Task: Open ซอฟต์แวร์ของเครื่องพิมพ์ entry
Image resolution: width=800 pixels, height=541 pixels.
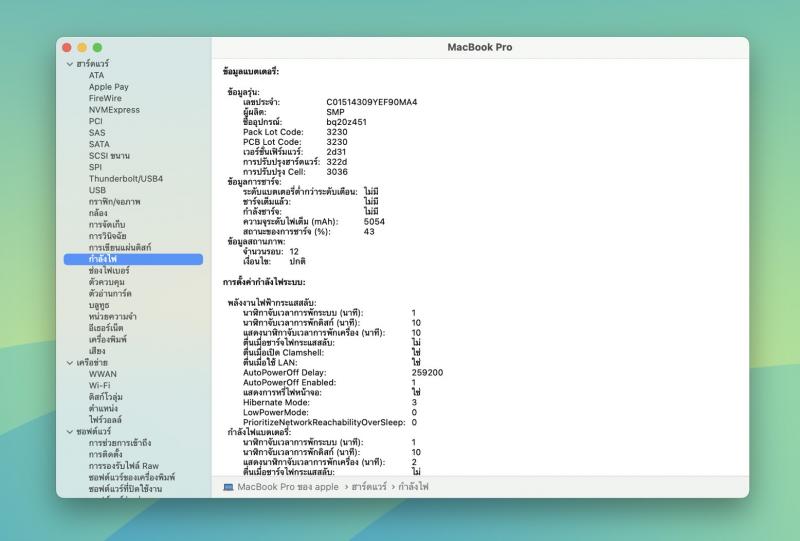Action: 132,477
